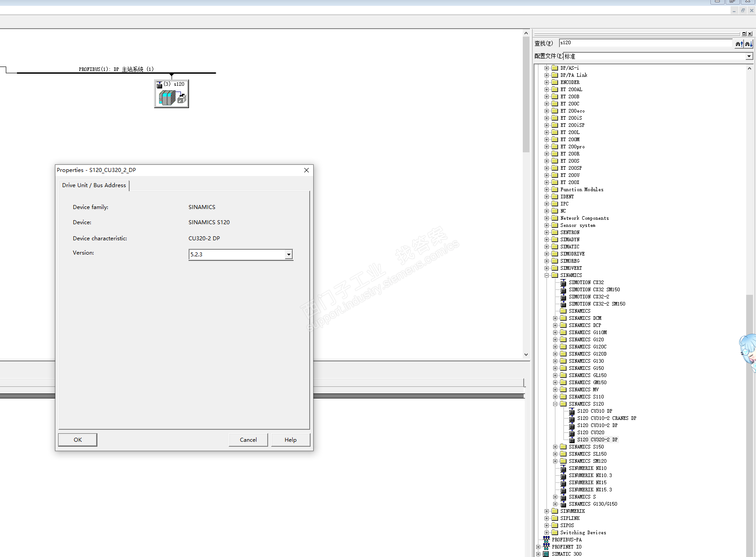
Task: Click the PROFIBUS(1) DP master system label
Action: pyautogui.click(x=116, y=69)
